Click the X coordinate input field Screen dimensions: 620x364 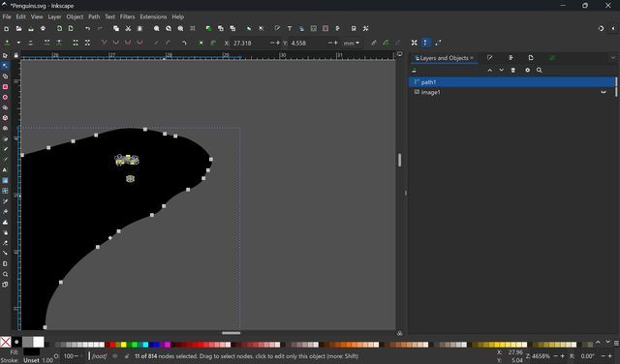(x=250, y=43)
